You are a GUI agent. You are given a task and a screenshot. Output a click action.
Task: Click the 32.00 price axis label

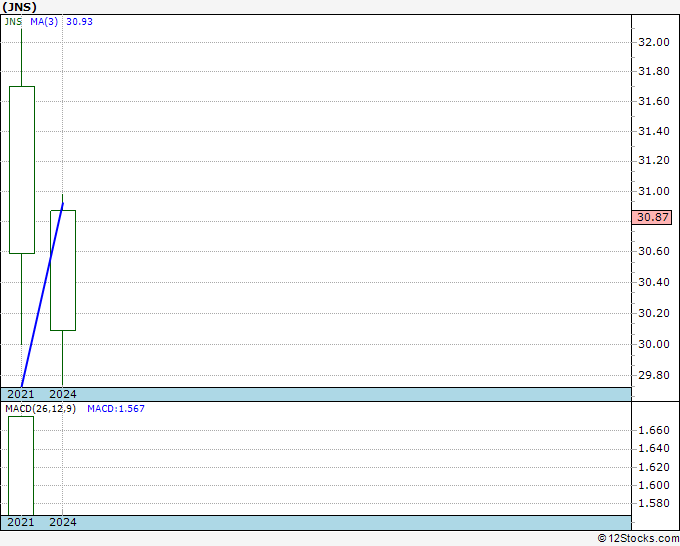(654, 42)
